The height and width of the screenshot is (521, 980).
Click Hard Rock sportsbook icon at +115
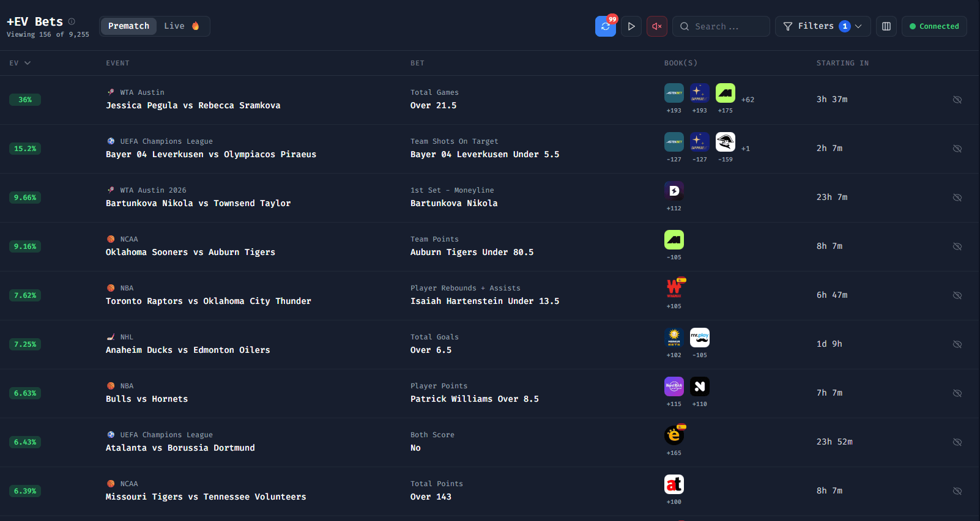(674, 386)
